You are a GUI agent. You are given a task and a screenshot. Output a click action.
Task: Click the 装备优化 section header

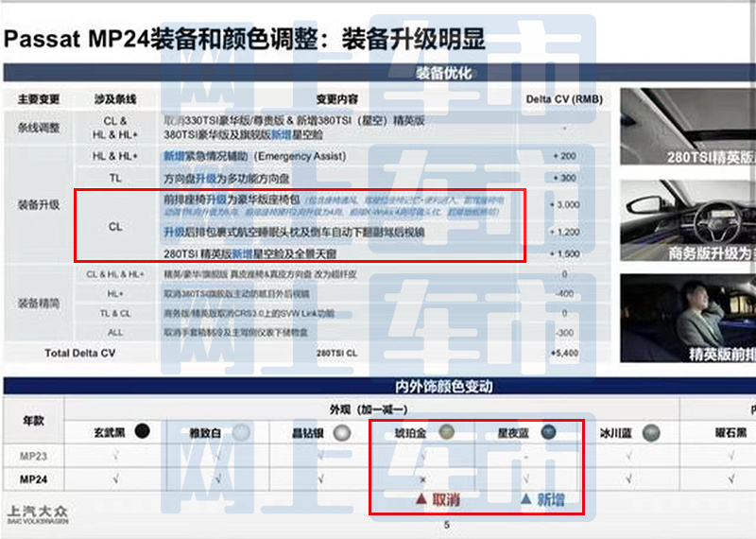443,73
